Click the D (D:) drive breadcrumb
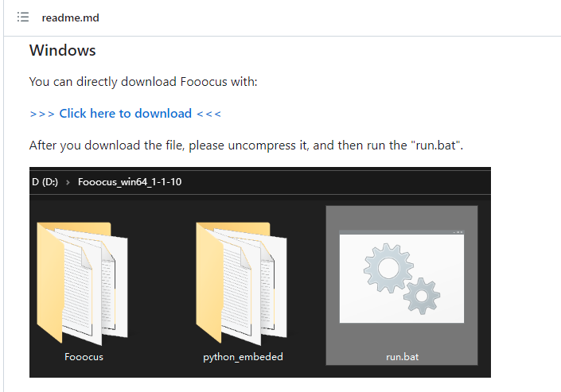Image resolution: width=561 pixels, height=392 pixels. click(45, 182)
